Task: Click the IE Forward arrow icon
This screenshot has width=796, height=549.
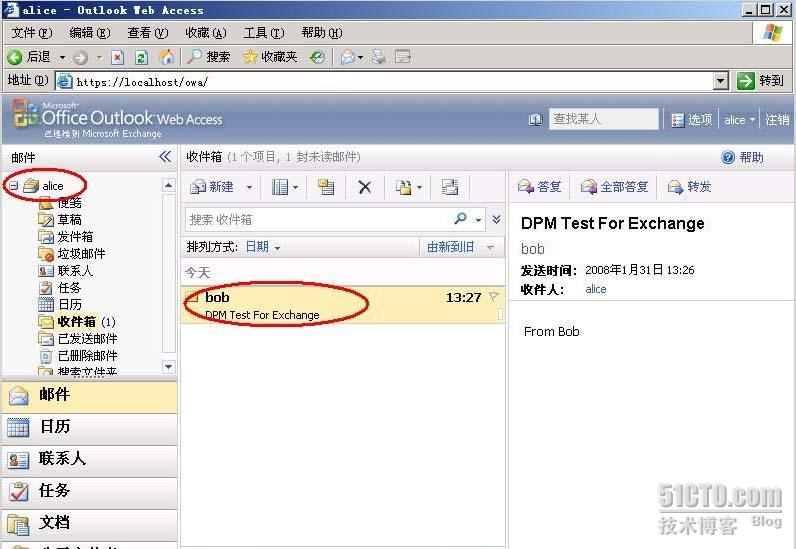Action: click(x=80, y=57)
